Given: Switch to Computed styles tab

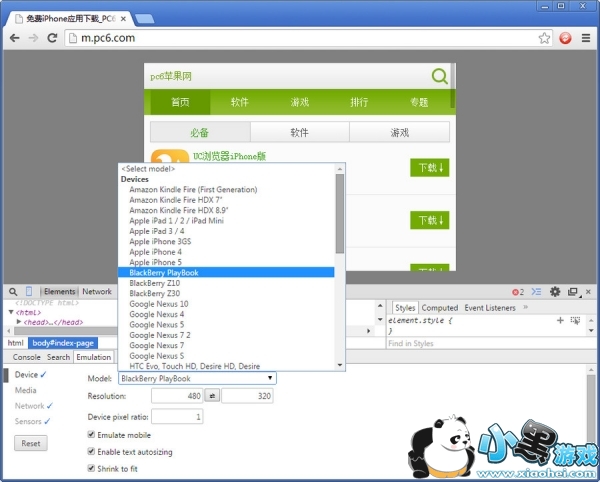Looking at the screenshot, I should [x=440, y=308].
